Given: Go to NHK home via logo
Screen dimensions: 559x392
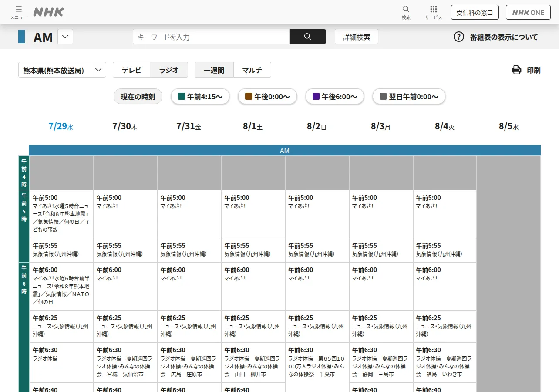Looking at the screenshot, I should point(48,12).
